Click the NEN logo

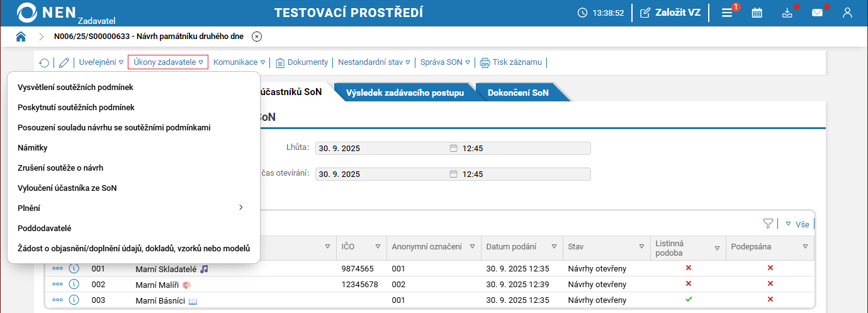pyautogui.click(x=46, y=13)
